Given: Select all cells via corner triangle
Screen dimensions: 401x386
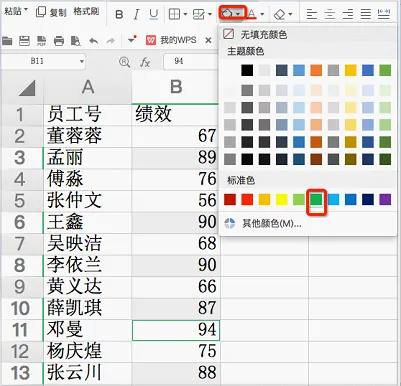Looking at the screenshot, I should 27,88.
